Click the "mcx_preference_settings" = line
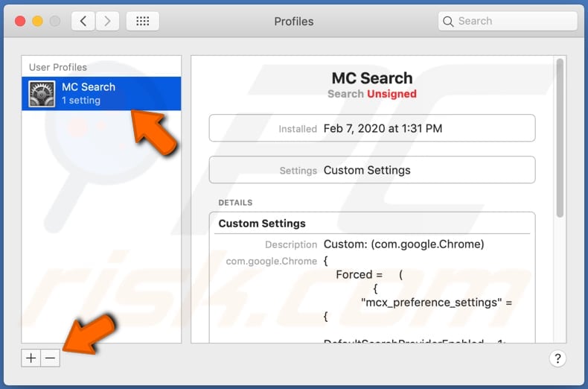 pos(436,303)
